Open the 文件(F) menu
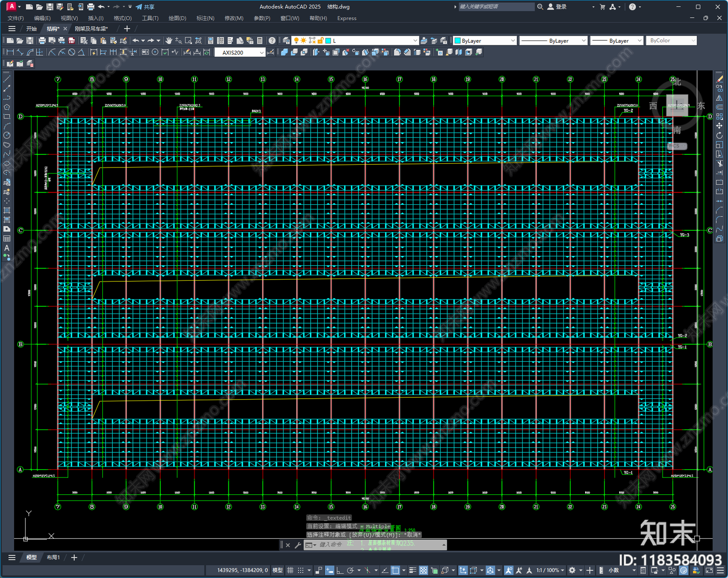Image resolution: width=728 pixels, height=578 pixels. click(x=15, y=18)
